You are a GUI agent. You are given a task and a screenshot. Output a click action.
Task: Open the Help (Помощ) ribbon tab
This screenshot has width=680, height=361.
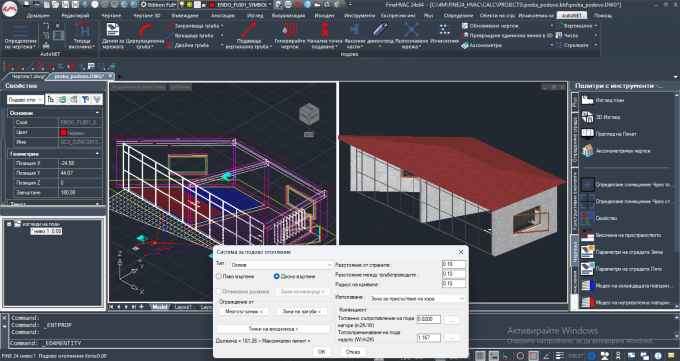[x=603, y=16]
